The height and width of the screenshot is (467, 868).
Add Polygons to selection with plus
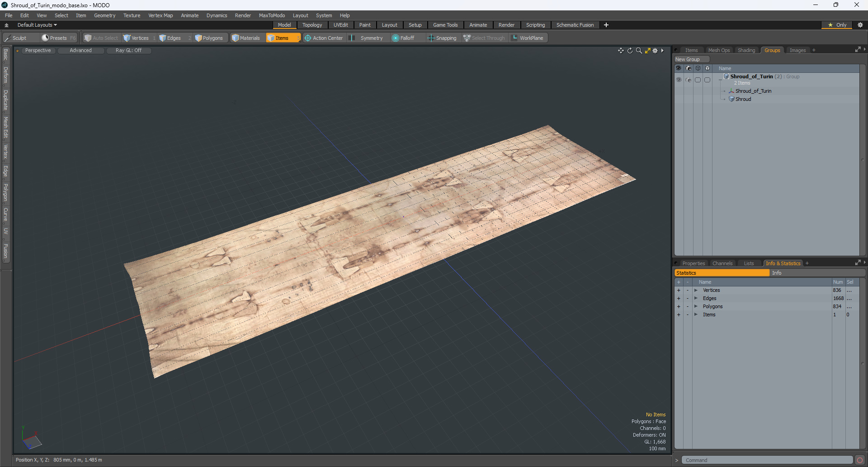pyautogui.click(x=679, y=306)
